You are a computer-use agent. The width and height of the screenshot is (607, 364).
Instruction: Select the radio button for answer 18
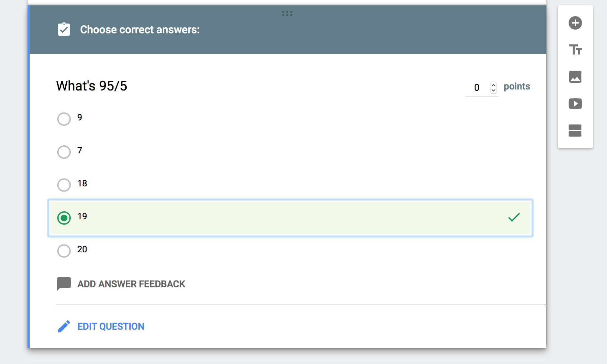pyautogui.click(x=64, y=185)
